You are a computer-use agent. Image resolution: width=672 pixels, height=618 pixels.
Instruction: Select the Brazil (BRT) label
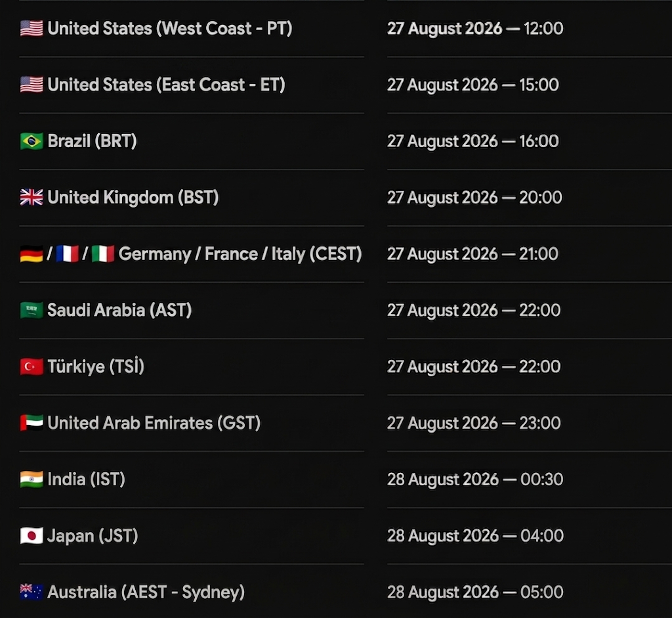[x=92, y=141]
